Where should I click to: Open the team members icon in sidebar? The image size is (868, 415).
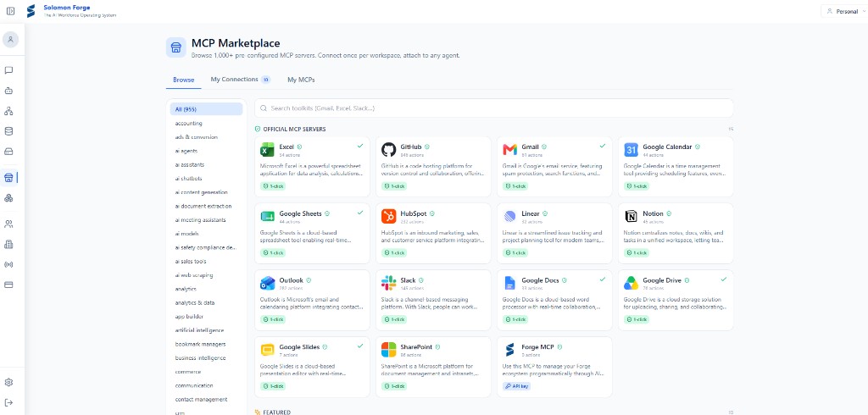(8, 224)
